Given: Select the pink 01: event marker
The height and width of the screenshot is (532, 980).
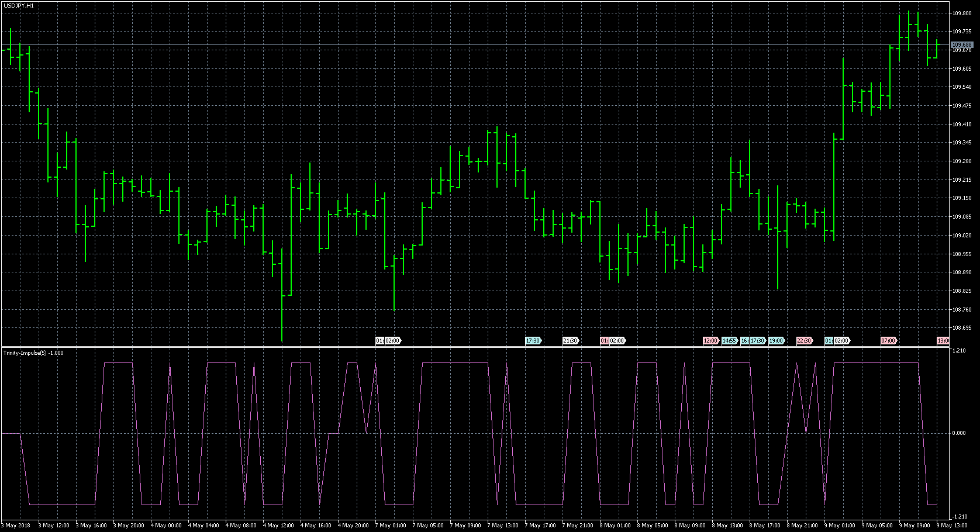Looking at the screenshot, I should (604, 341).
